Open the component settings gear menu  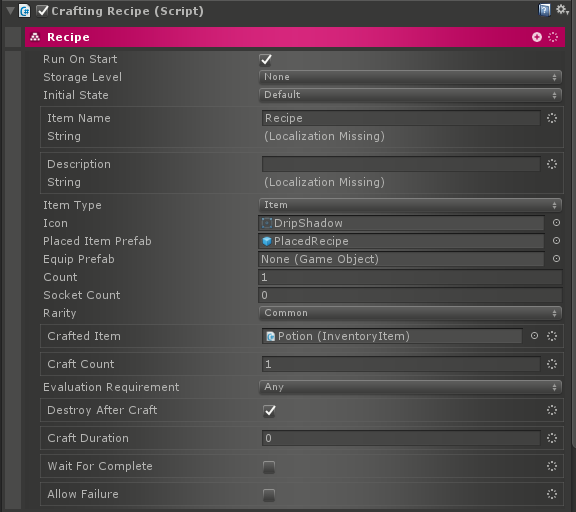click(x=562, y=10)
